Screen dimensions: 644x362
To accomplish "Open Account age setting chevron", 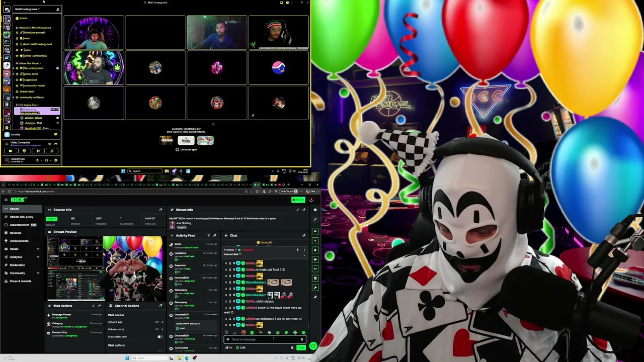I will [x=162, y=322].
